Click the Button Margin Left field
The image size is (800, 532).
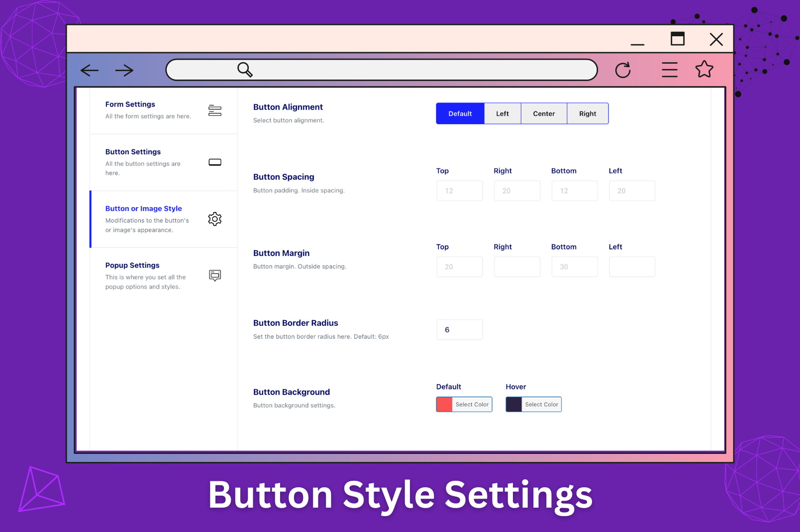click(632, 267)
